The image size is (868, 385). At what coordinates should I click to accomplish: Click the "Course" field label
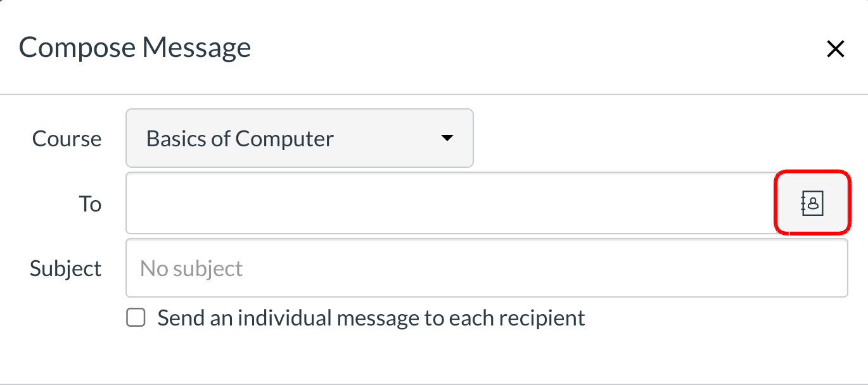(67, 139)
